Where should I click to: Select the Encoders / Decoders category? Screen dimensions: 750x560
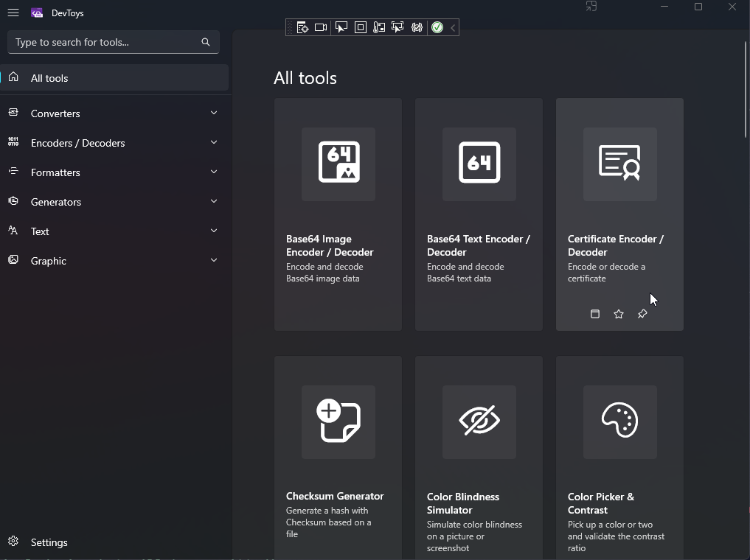(115, 143)
